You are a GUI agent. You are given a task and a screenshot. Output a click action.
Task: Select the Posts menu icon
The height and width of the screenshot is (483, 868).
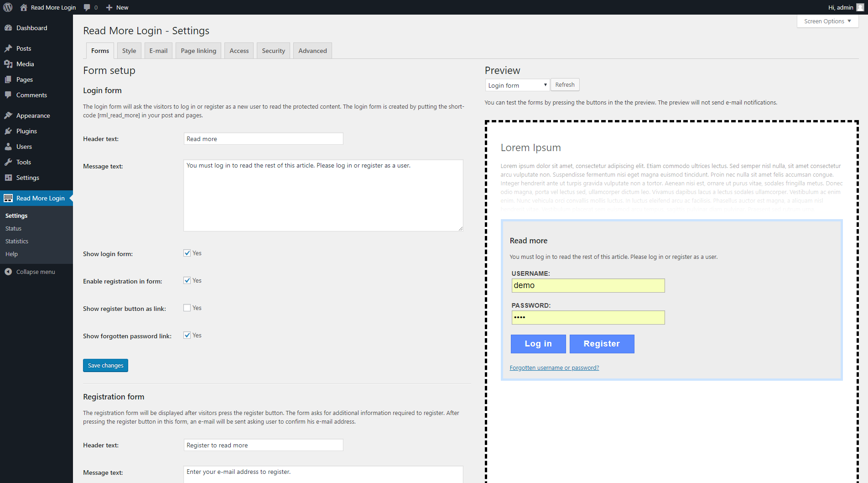[x=9, y=48]
